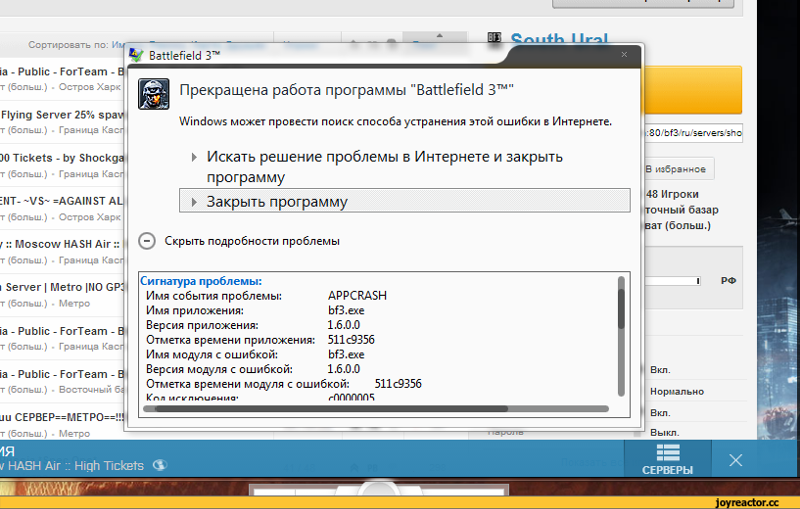The image size is (800, 509).
Task: Click server URL field in Battlelog
Action: pos(692,133)
